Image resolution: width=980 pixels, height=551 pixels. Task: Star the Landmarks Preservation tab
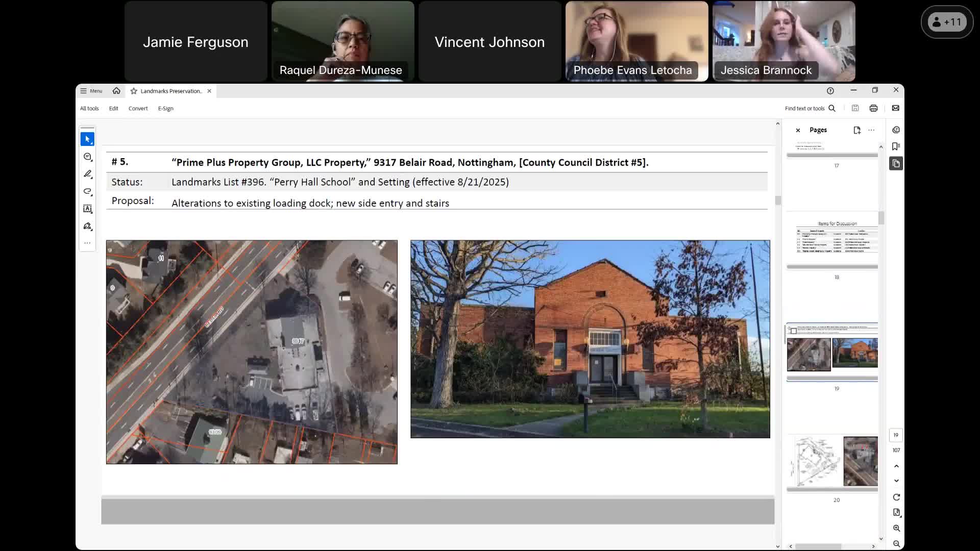134,91
